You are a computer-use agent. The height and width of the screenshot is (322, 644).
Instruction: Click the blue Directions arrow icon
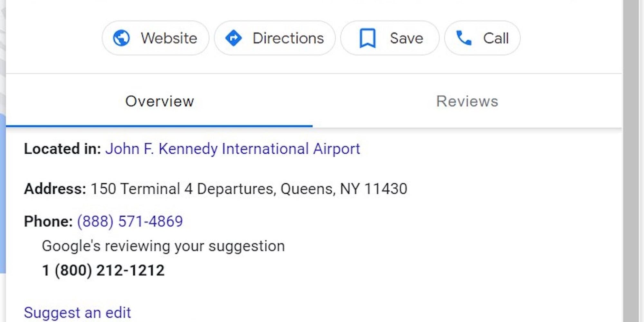tap(233, 38)
